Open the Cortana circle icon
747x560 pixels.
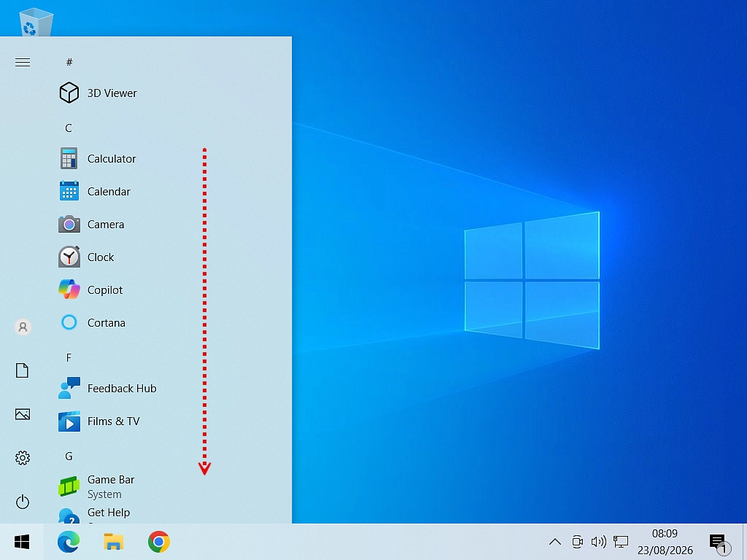click(69, 322)
